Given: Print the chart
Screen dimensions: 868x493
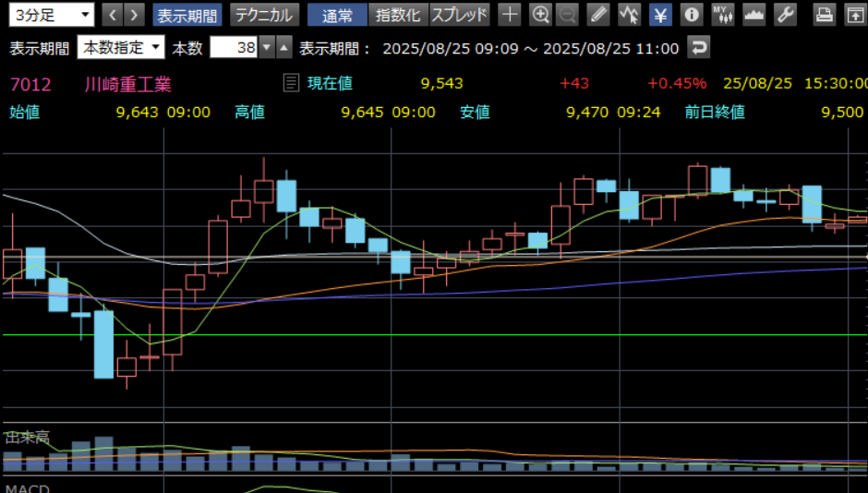Looking at the screenshot, I should (824, 15).
